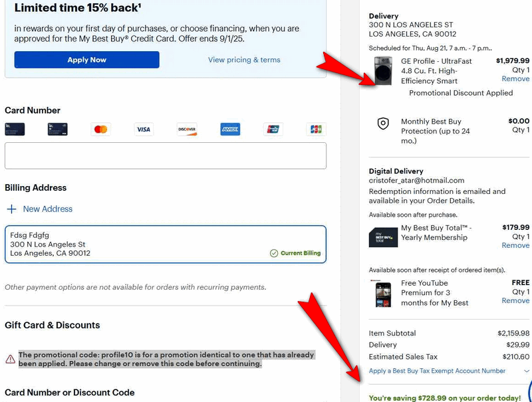Click the GE Profile washer thumbnail
This screenshot has height=402, width=532.
coord(383,71)
